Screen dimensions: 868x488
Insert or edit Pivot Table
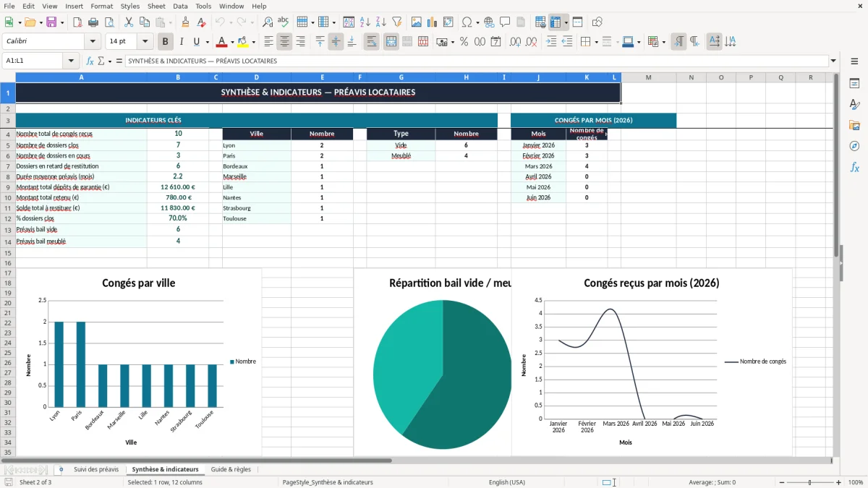point(448,22)
